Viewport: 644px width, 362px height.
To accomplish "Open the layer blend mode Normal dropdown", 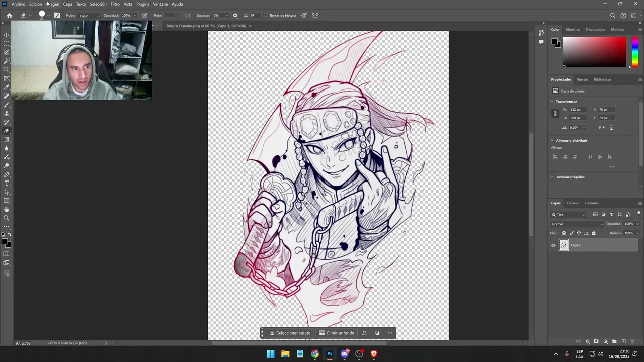I will pyautogui.click(x=577, y=224).
